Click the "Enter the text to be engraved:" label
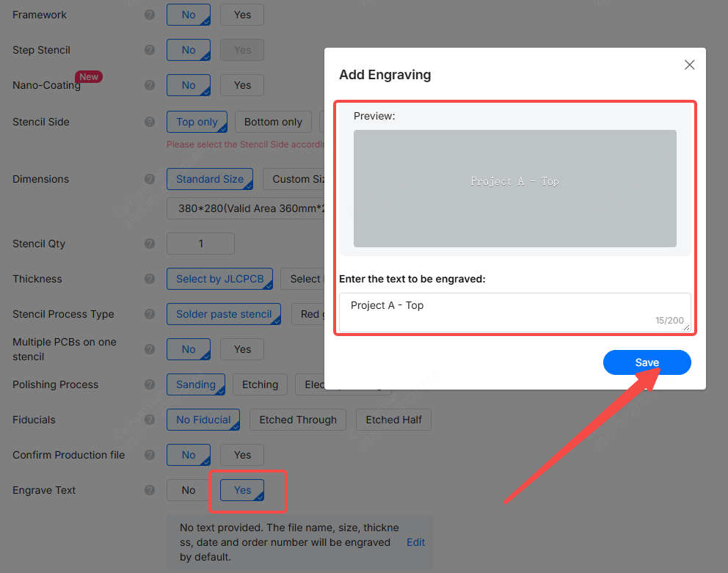 click(x=412, y=279)
